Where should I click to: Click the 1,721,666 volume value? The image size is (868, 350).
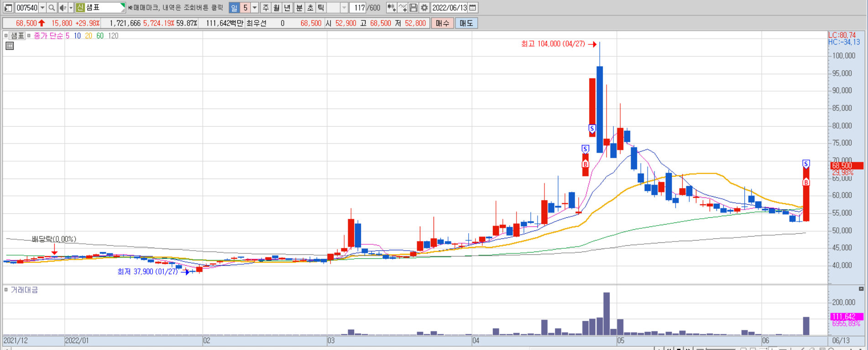tap(125, 23)
